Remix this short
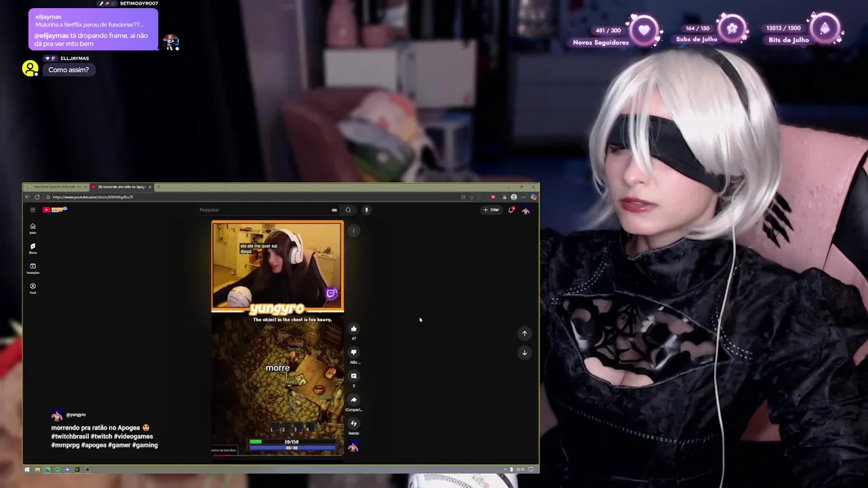This screenshot has height=488, width=868. click(x=353, y=424)
